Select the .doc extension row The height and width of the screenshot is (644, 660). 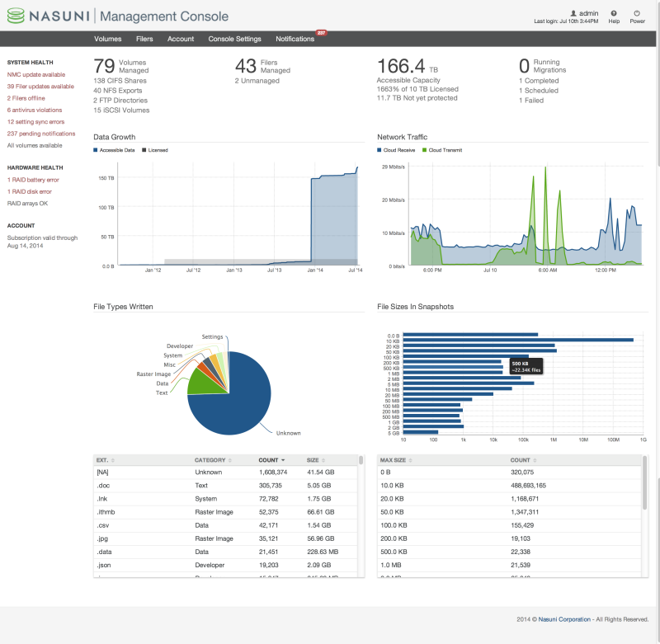pyautogui.click(x=225, y=486)
